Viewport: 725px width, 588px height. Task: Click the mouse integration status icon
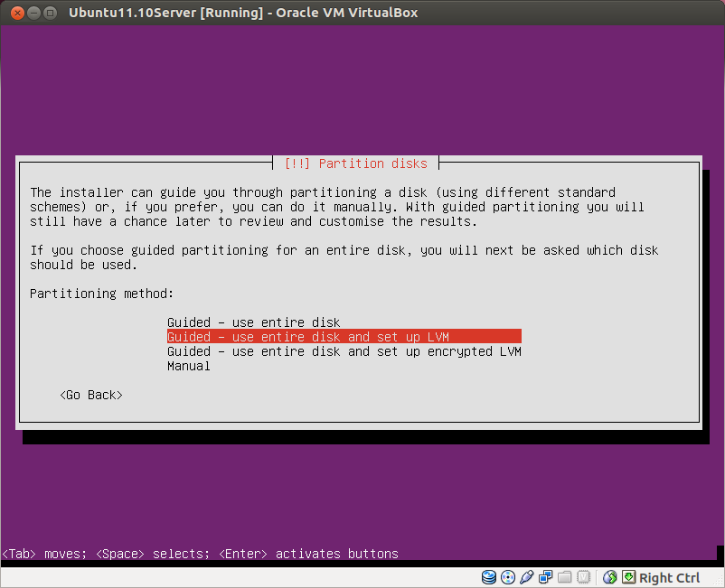pyautogui.click(x=609, y=577)
